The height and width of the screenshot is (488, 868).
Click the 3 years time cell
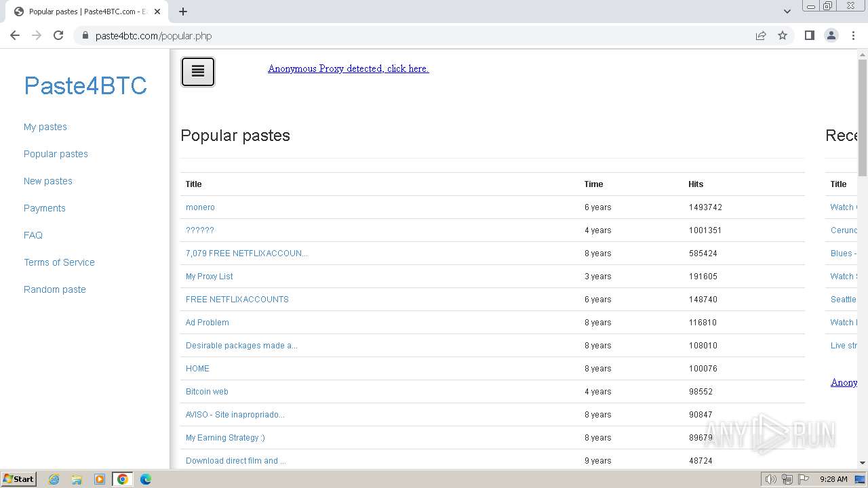(598, 277)
